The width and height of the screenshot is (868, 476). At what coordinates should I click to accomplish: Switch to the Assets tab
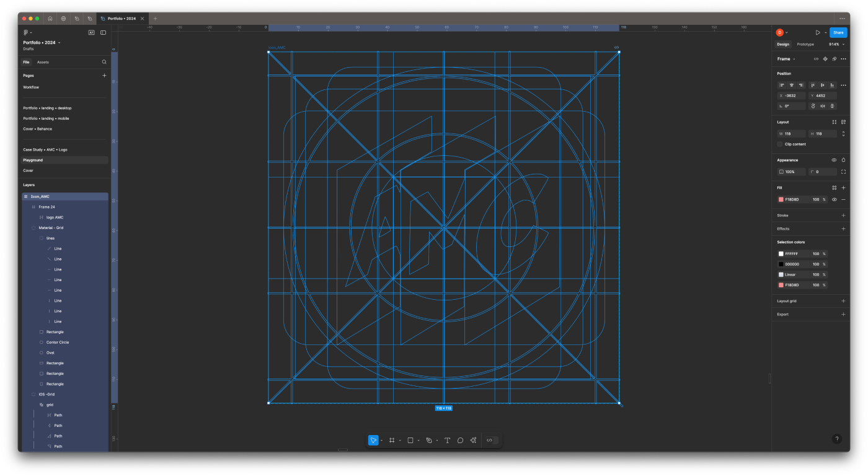pos(43,62)
